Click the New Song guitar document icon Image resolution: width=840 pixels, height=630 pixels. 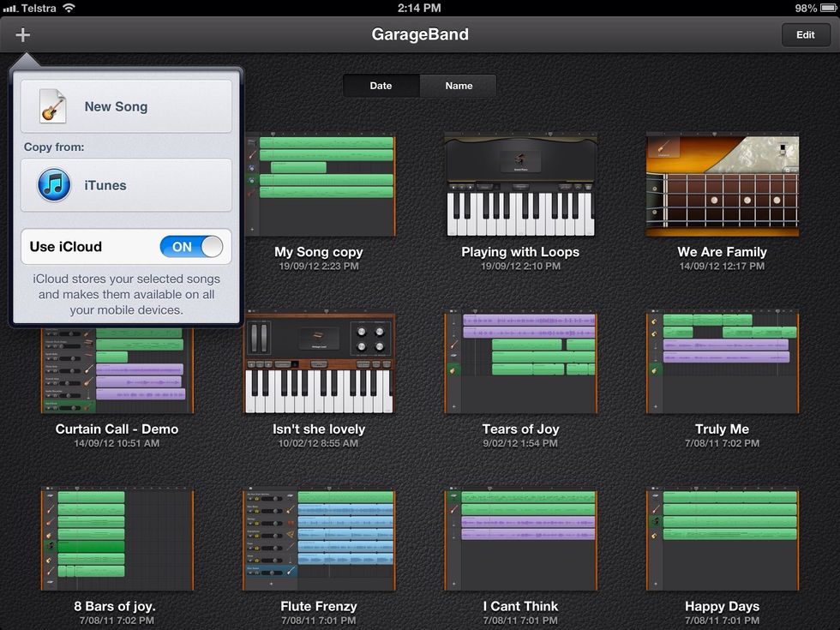pyautogui.click(x=52, y=106)
